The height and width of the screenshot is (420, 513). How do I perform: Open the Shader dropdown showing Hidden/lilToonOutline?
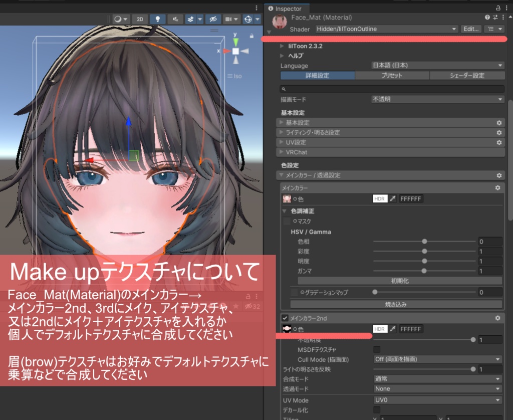pos(386,29)
